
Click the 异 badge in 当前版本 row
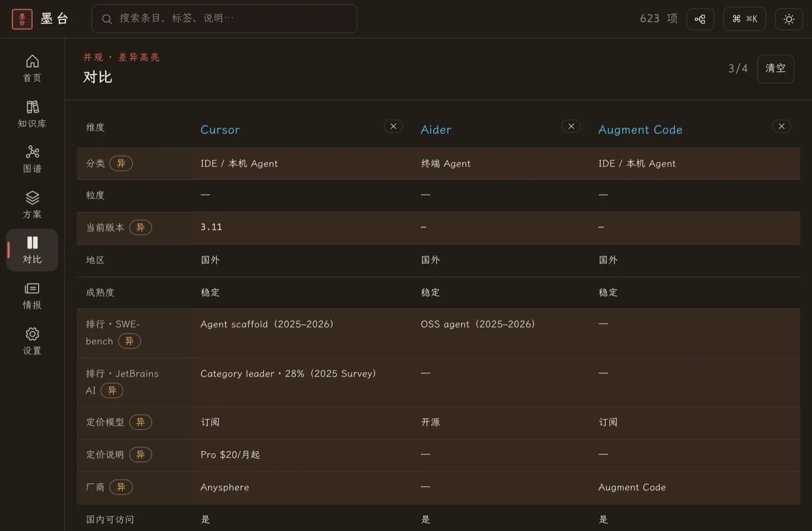pos(141,227)
